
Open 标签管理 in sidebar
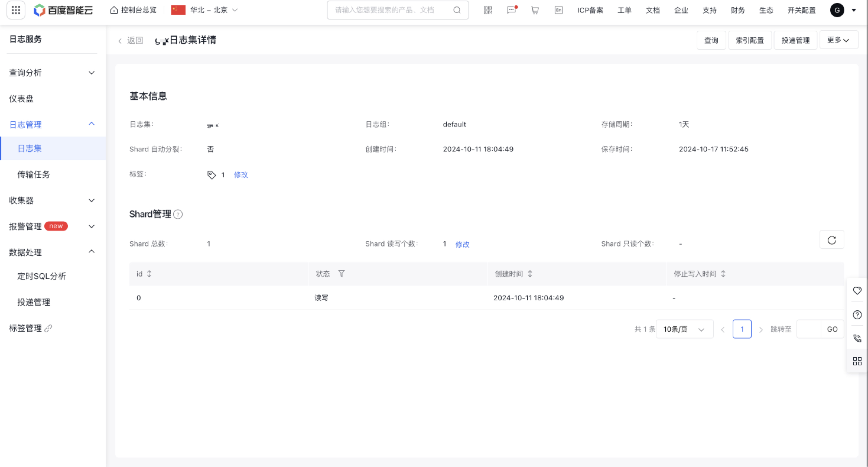click(25, 328)
